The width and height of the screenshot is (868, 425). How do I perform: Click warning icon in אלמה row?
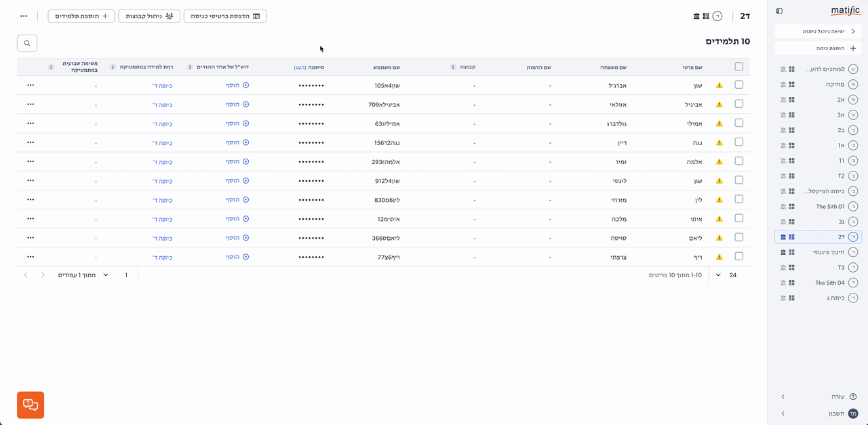(x=719, y=162)
